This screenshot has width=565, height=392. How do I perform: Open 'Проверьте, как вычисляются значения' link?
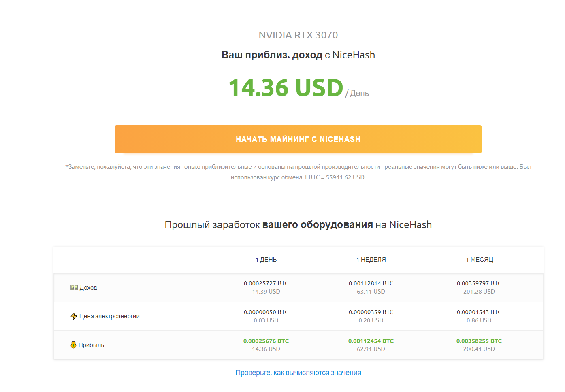(x=298, y=373)
